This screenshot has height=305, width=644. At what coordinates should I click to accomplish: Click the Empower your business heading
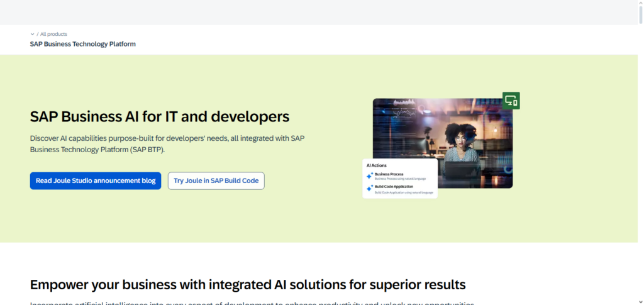(248, 284)
